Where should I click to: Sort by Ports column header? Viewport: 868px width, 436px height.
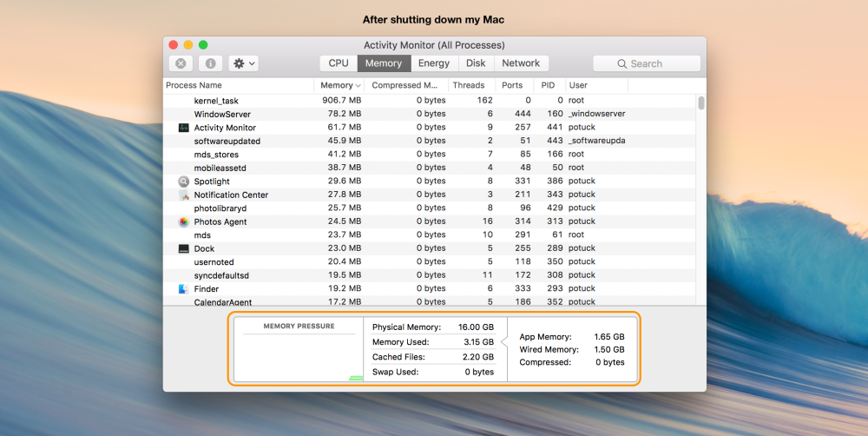click(x=512, y=85)
